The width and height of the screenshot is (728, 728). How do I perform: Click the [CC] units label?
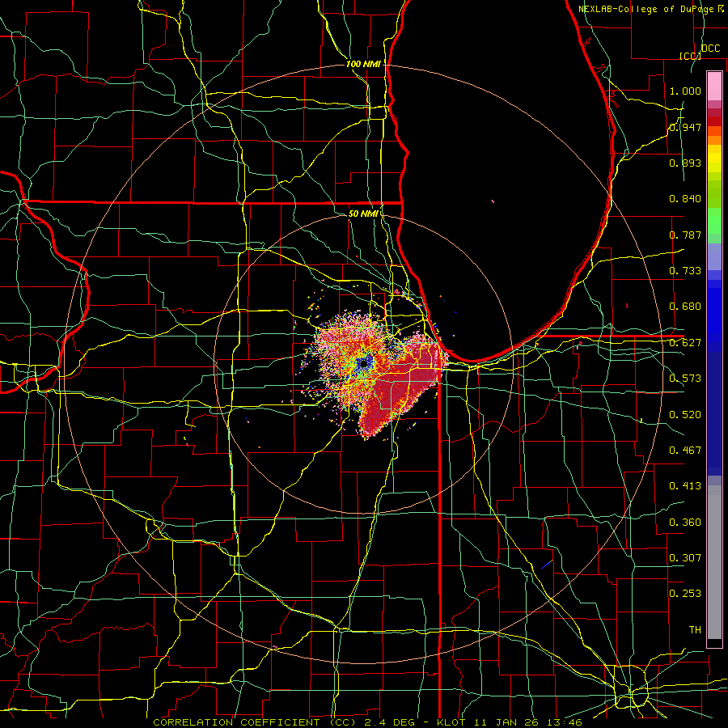click(x=690, y=56)
